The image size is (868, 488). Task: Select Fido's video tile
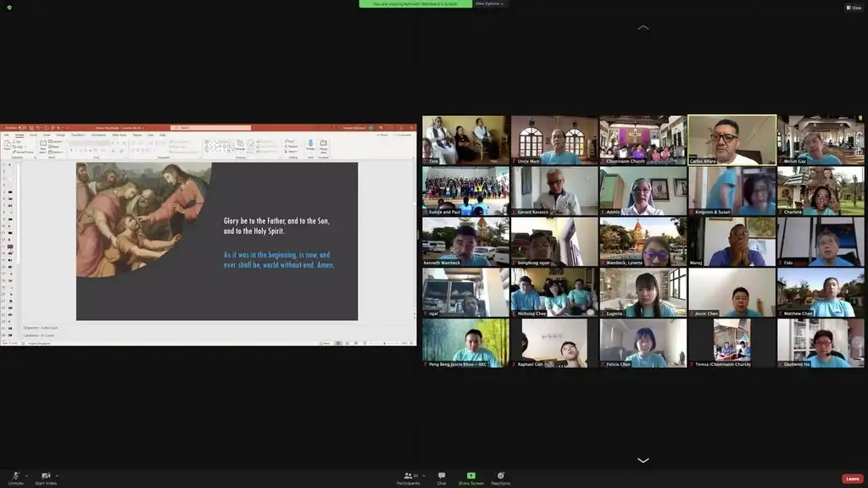coord(821,241)
